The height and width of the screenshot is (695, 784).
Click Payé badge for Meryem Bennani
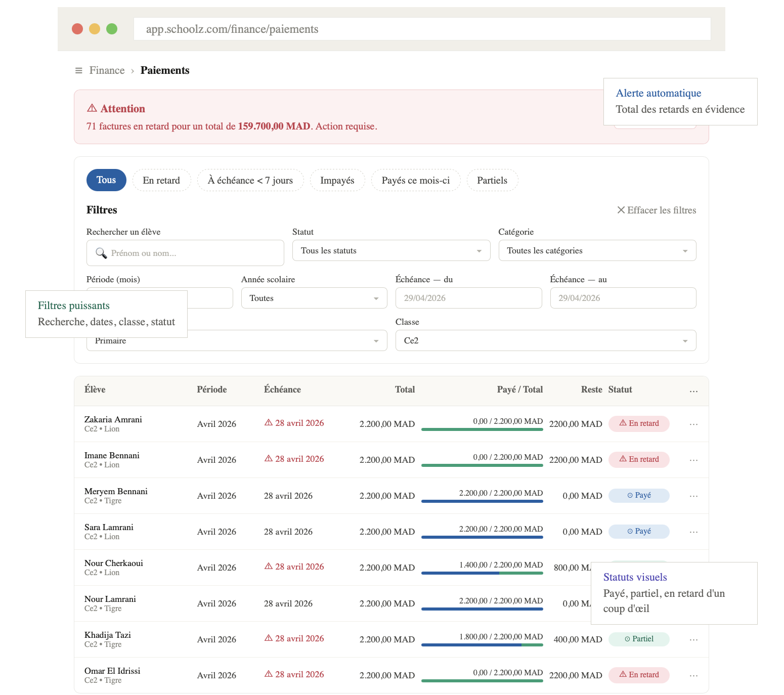[639, 495]
